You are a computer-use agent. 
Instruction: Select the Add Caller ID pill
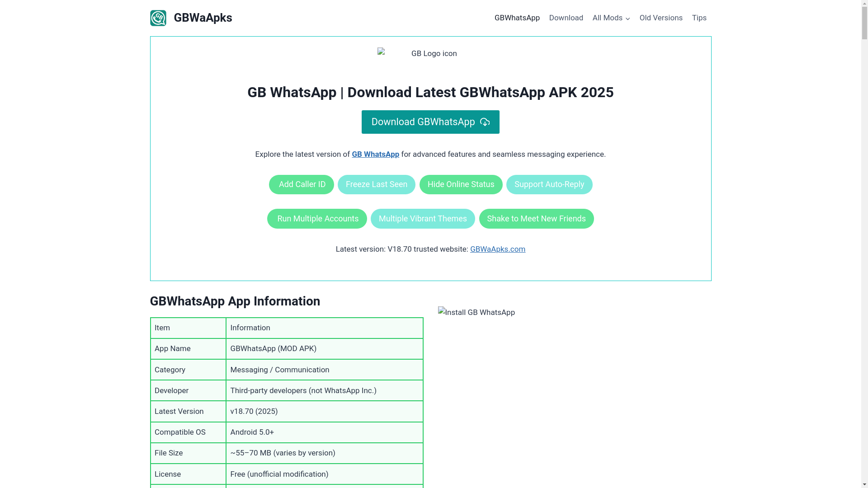tap(302, 184)
